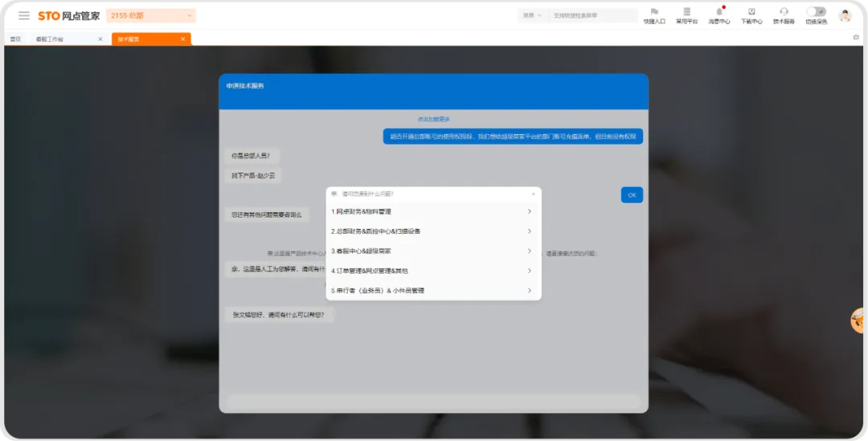This screenshot has height=441, width=868.
Task: Click the blue sent message bubble
Action: tap(513, 137)
